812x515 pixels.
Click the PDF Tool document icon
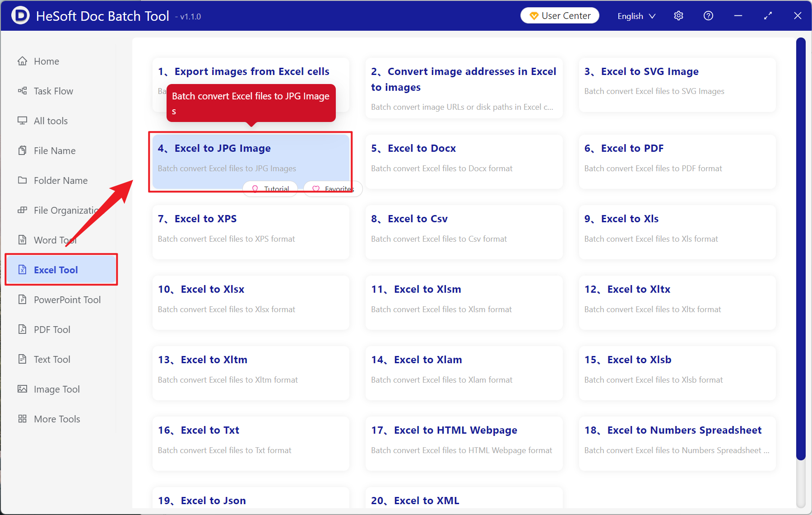[x=22, y=329]
